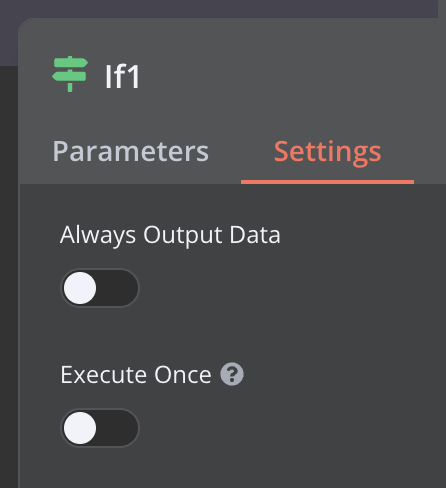Click empty header area right of If1 title
Viewport: 446px width, 488px height.
(283, 77)
